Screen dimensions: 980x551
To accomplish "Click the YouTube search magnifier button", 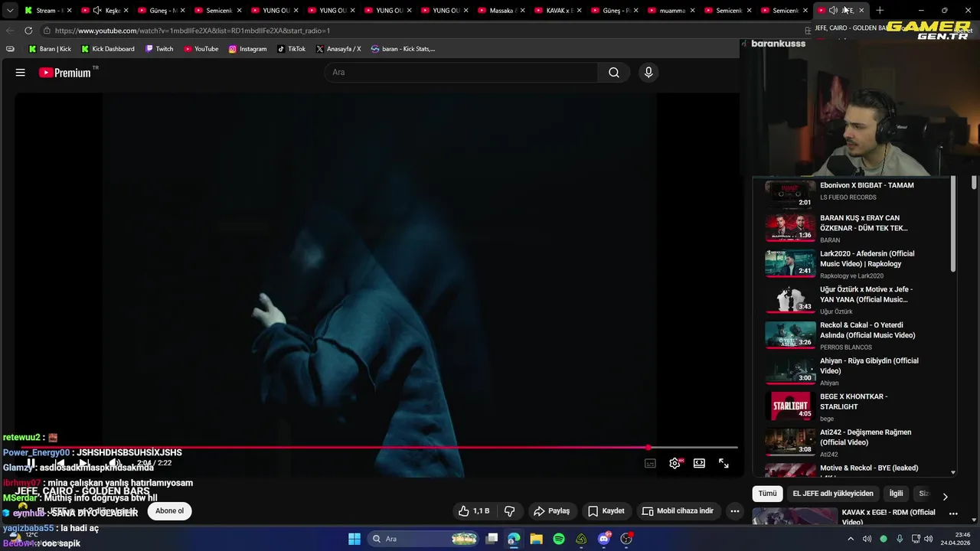I will click(x=614, y=73).
